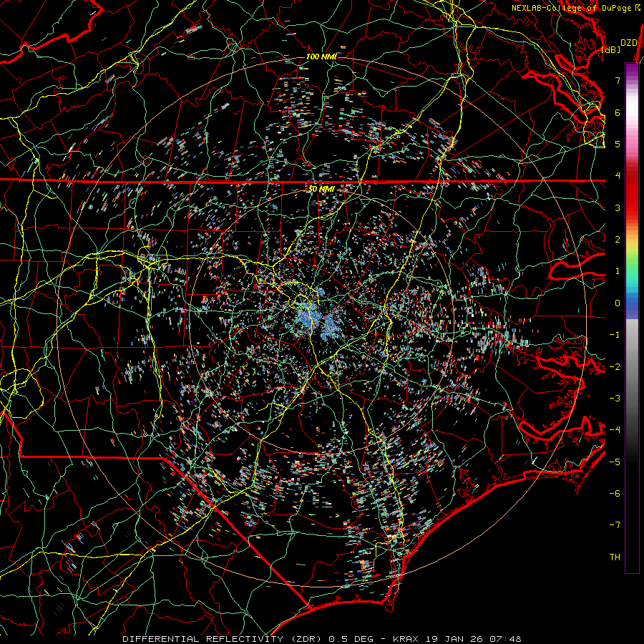Screen dimensions: 644x644
Task: Click the -1 value on the color scale
Action: [615, 335]
